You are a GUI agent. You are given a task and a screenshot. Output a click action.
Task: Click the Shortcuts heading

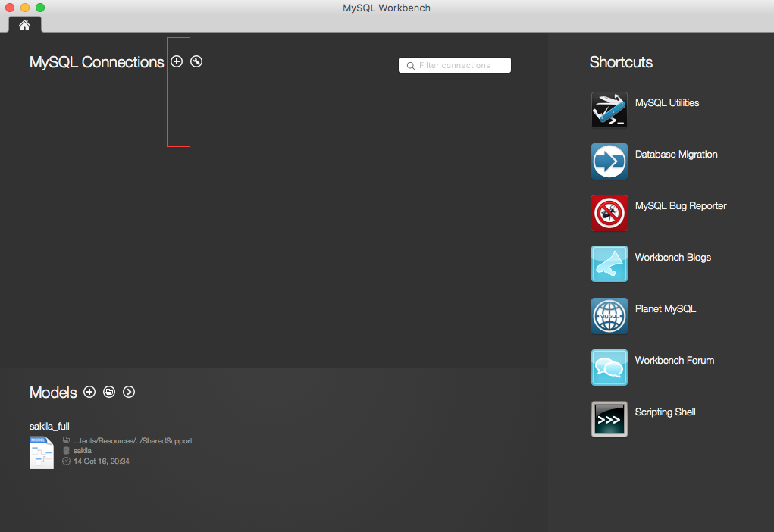621,62
